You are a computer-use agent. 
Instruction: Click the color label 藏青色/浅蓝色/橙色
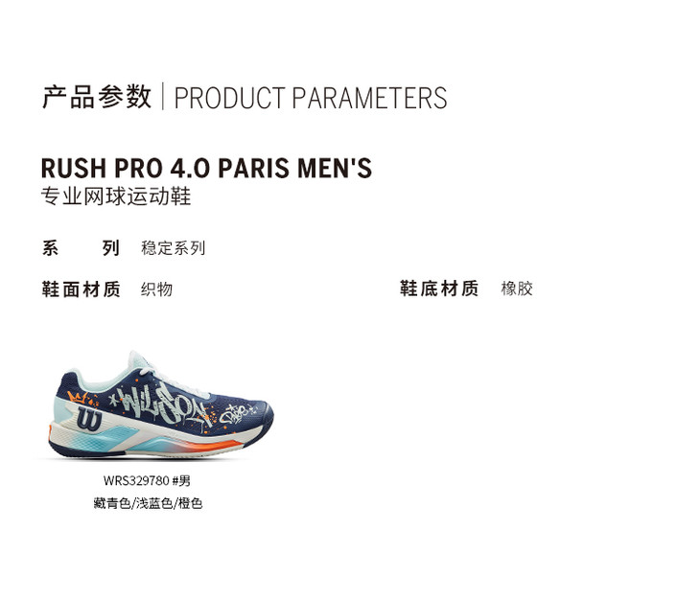(148, 503)
